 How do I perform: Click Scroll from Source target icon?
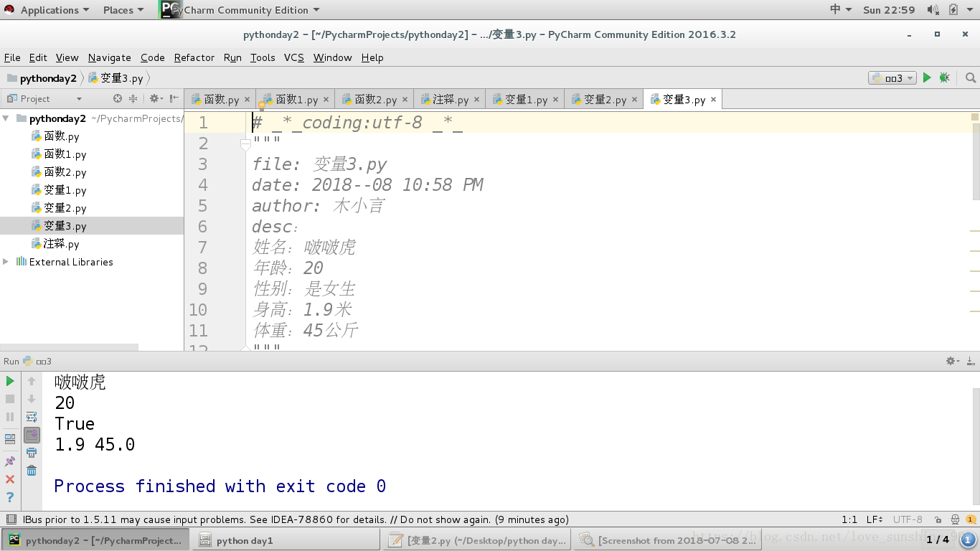118,99
